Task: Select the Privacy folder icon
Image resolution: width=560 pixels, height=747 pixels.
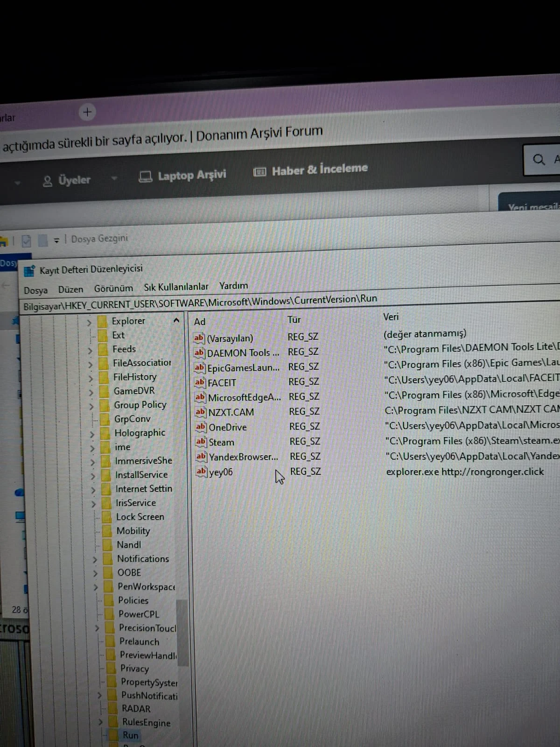Action: coord(112,669)
